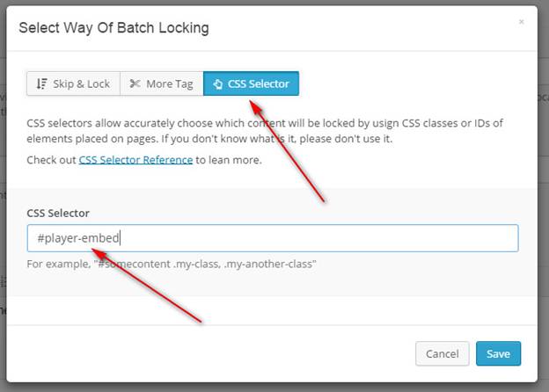Screen dimensions: 549x392
Task: Switch to the Skip & Lock tab
Action: click(x=73, y=83)
